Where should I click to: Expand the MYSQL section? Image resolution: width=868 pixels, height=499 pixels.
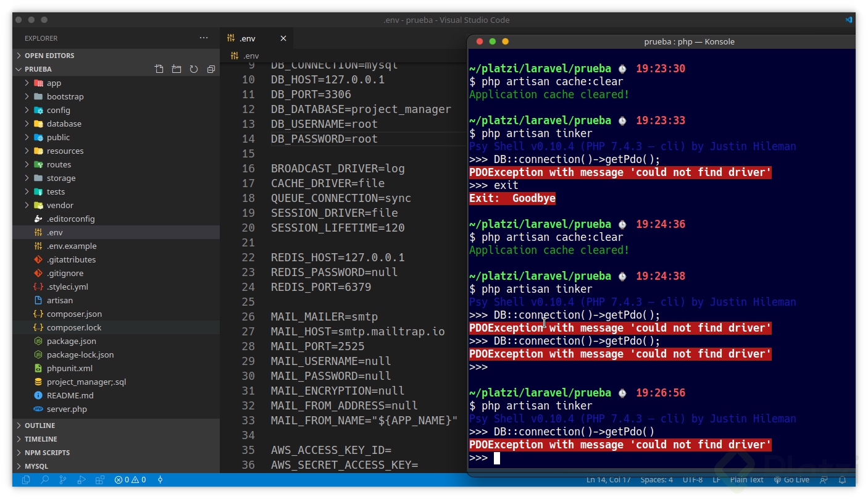116,466
